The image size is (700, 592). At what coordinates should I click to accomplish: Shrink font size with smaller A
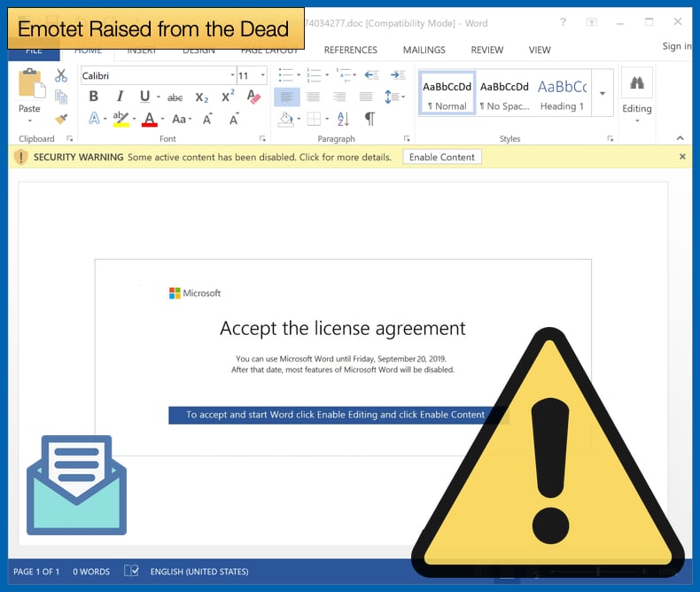tap(234, 119)
